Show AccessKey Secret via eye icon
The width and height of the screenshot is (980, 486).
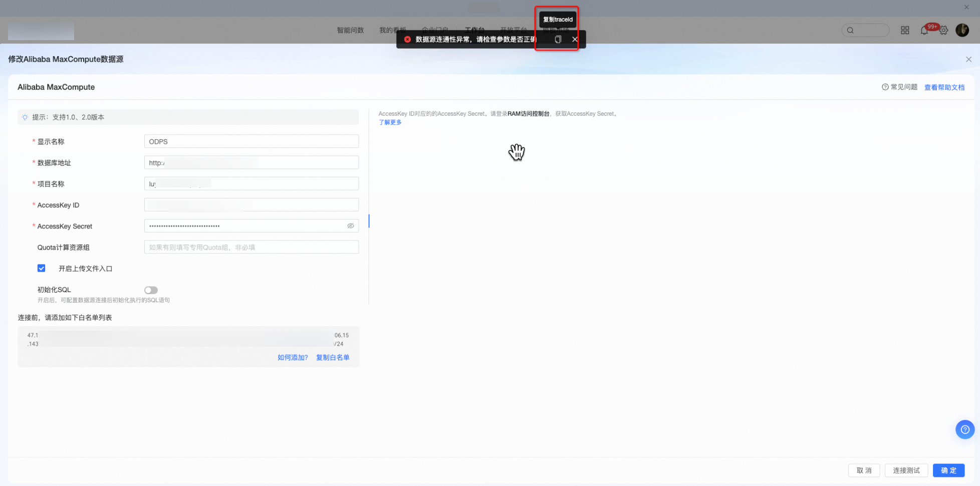click(x=351, y=226)
